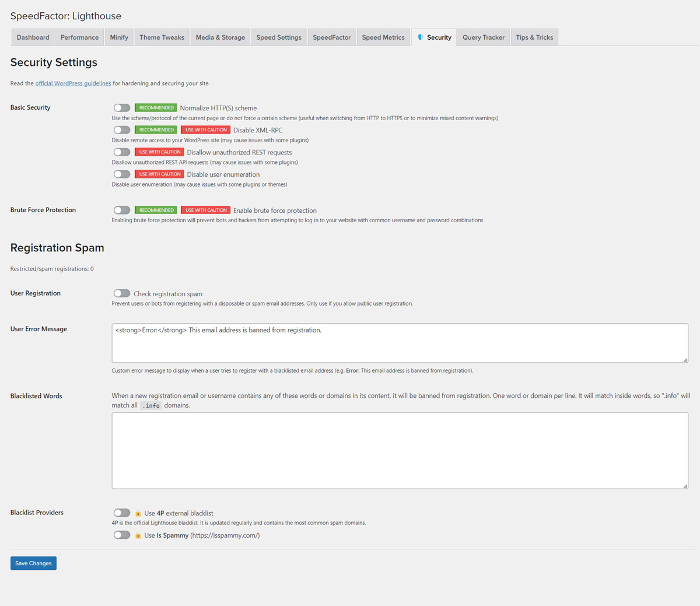Click resize handle of Blacklisted Words textarea
Image resolution: width=700 pixels, height=606 pixels.
tap(685, 486)
